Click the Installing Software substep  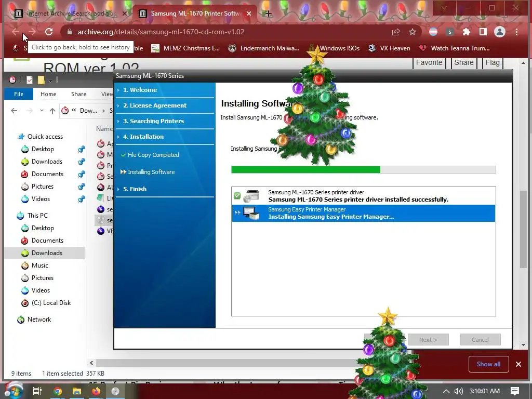click(x=148, y=172)
